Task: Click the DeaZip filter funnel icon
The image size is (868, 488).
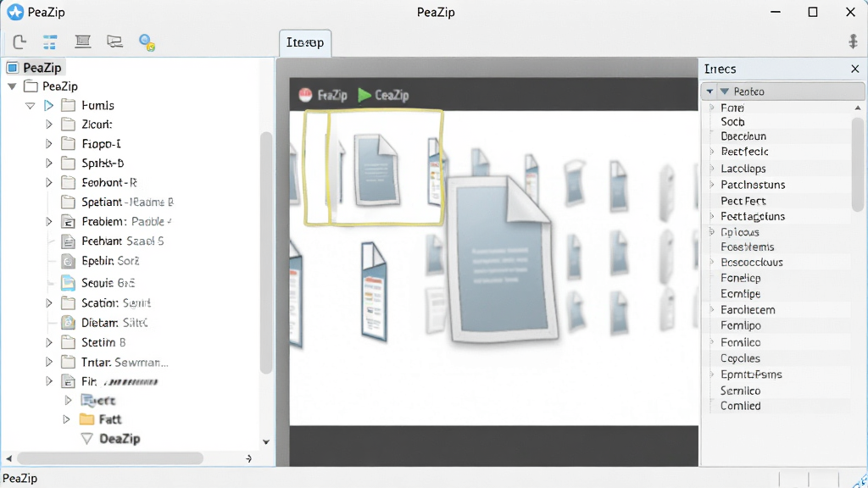Action: coord(87,439)
